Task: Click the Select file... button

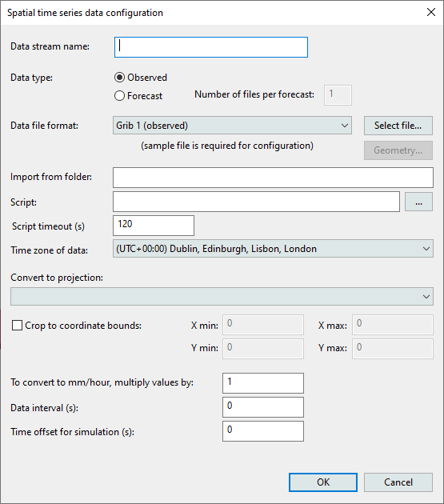Action: click(x=398, y=126)
